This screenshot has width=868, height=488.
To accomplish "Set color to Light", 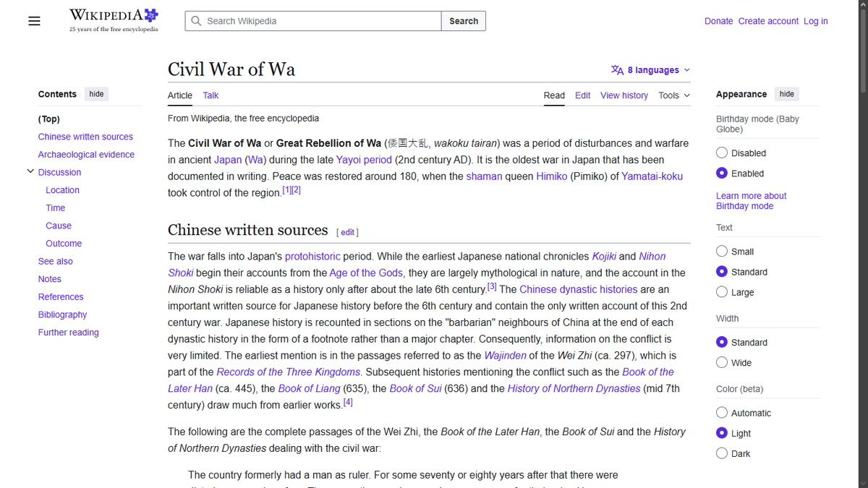I will 722,432.
